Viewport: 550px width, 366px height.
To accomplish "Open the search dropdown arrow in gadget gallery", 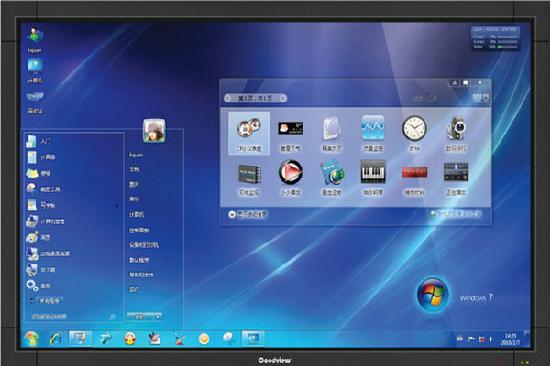I will click(486, 98).
